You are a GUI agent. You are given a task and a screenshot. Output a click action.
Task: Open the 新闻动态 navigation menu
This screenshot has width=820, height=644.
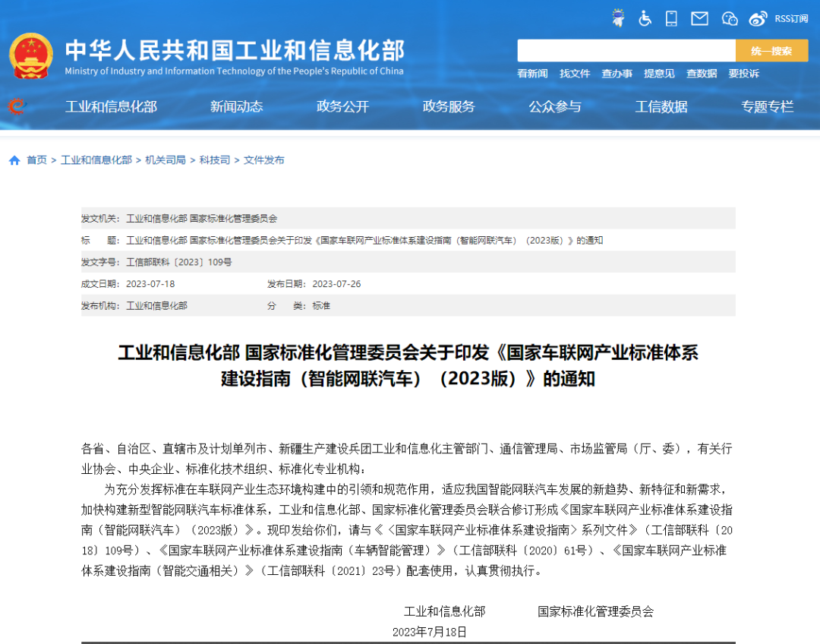tap(236, 107)
